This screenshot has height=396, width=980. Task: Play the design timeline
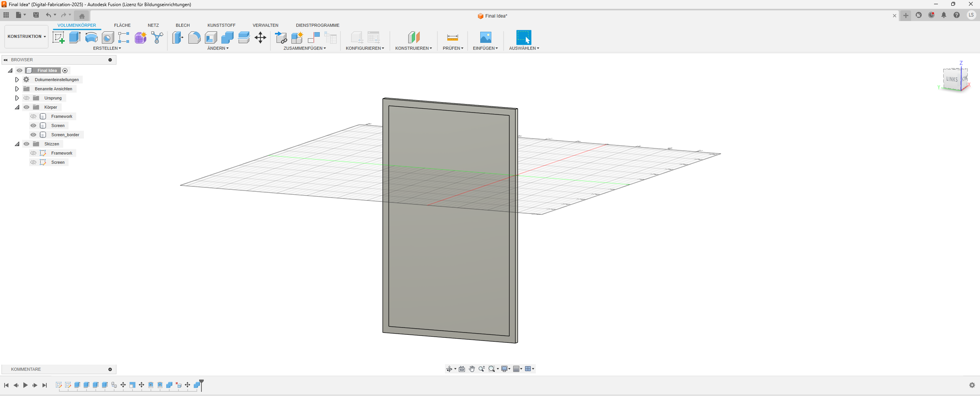(x=25, y=385)
